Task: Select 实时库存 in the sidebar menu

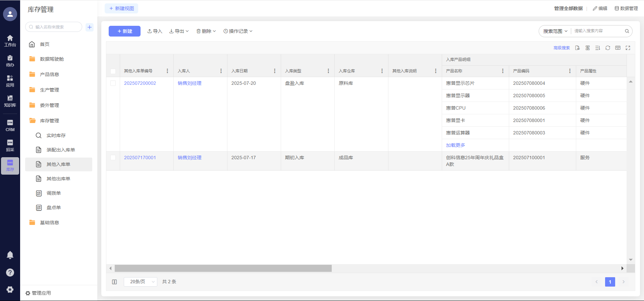Action: click(56, 135)
